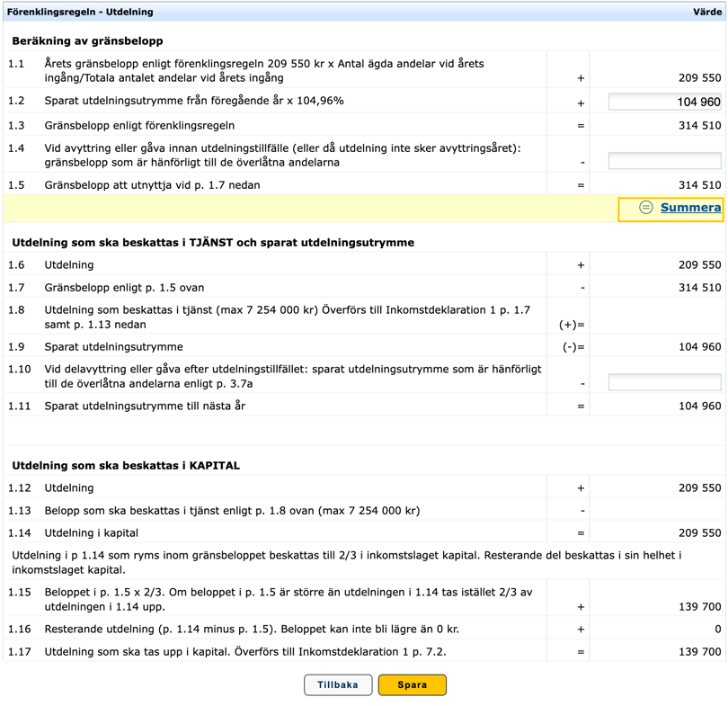Click the label 'Utdelning i kapital'
This screenshot has height=706, width=728.
point(92,532)
